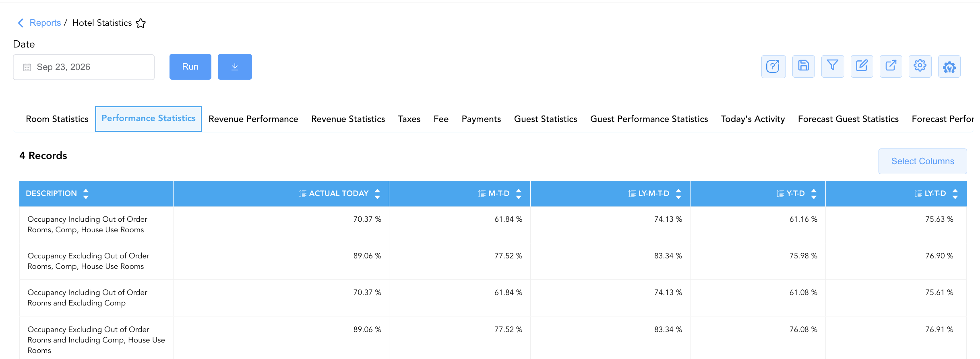Click the row-height icon beside Y-T-D header

pyautogui.click(x=780, y=194)
